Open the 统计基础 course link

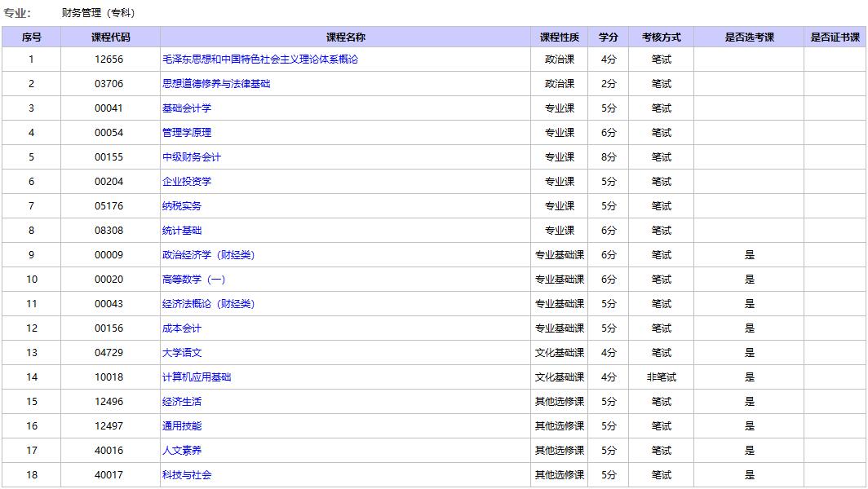182,230
